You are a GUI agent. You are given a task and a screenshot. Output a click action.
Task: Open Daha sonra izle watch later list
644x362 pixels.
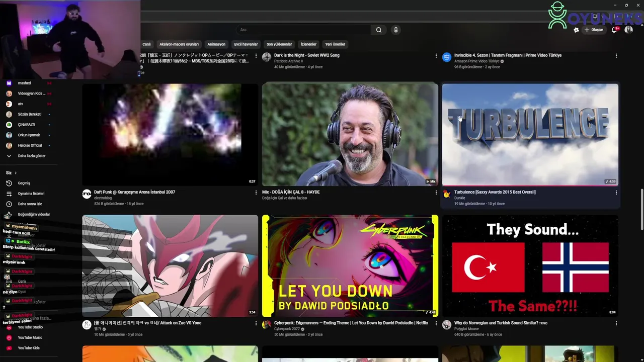pos(30,204)
